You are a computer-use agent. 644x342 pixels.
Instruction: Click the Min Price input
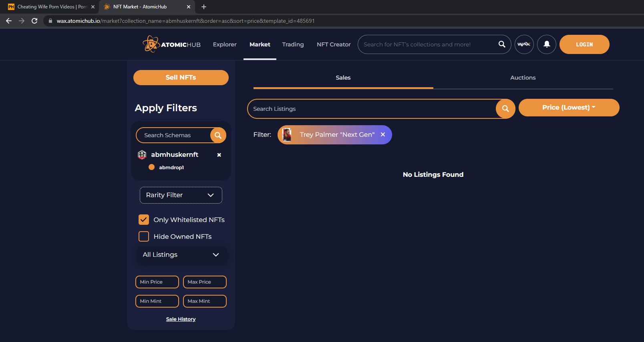[157, 282]
